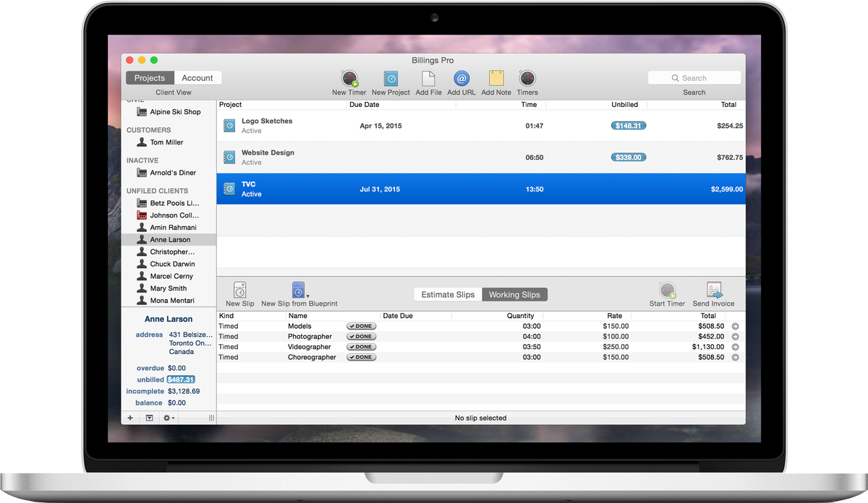Click the Unbilled column header
The width and height of the screenshot is (868, 503).
coord(624,105)
